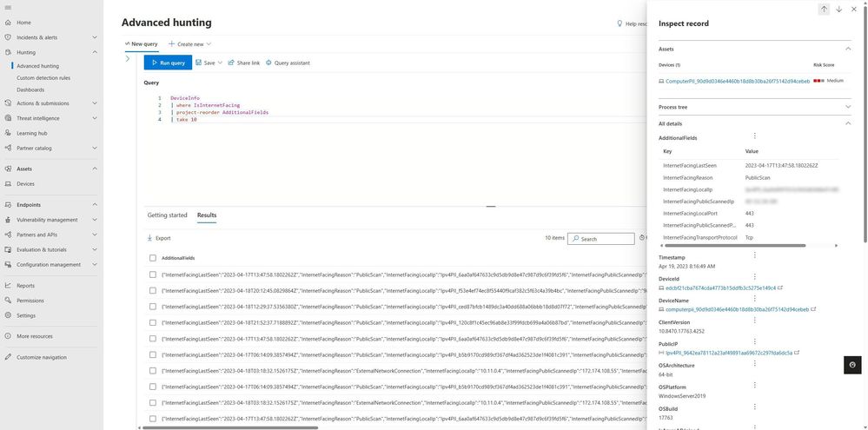Open DeviceName more options menu
868x430 pixels.
click(754, 298)
